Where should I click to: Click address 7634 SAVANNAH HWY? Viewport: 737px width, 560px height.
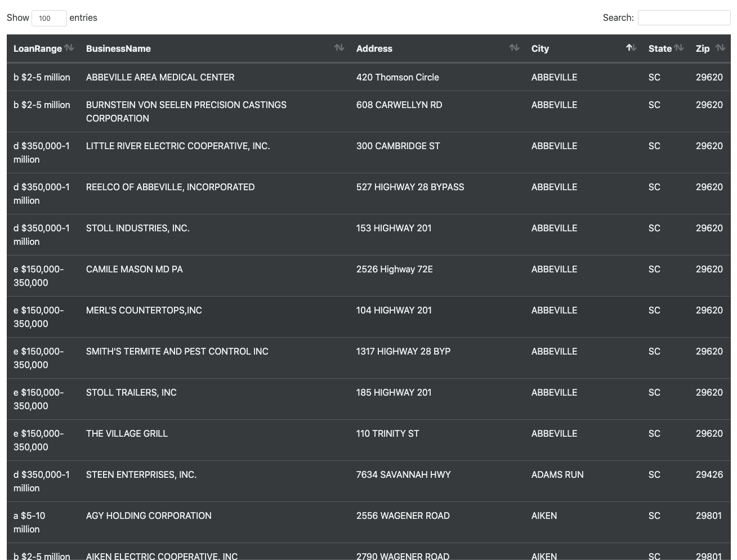coord(404,474)
